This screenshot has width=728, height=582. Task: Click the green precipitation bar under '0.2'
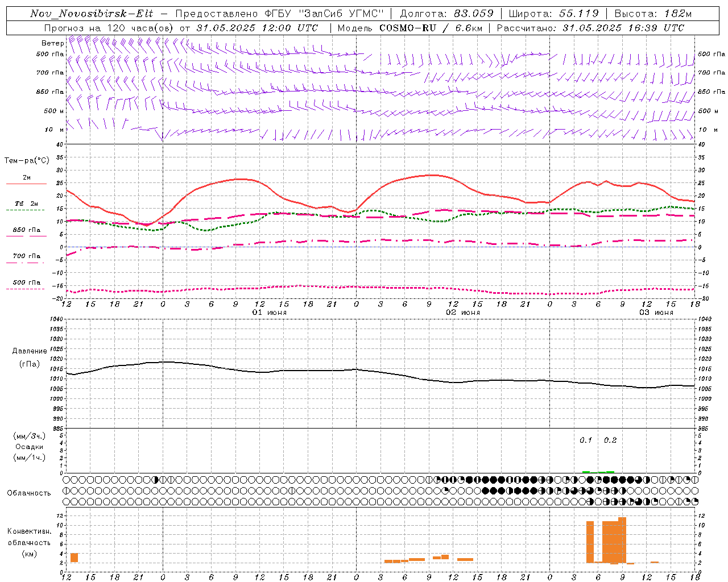(610, 472)
